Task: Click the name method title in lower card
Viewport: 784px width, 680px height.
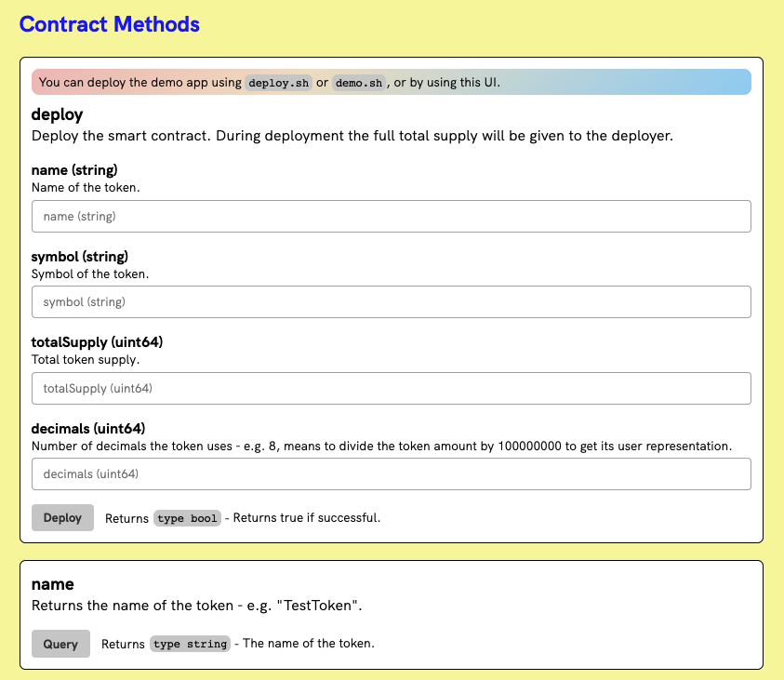Action: coord(52,584)
